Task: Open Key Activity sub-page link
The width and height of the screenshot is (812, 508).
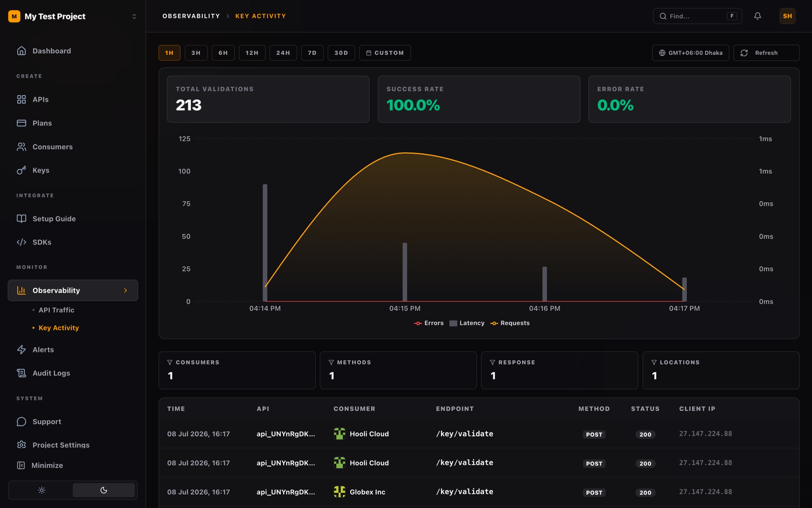Action: 59,328
